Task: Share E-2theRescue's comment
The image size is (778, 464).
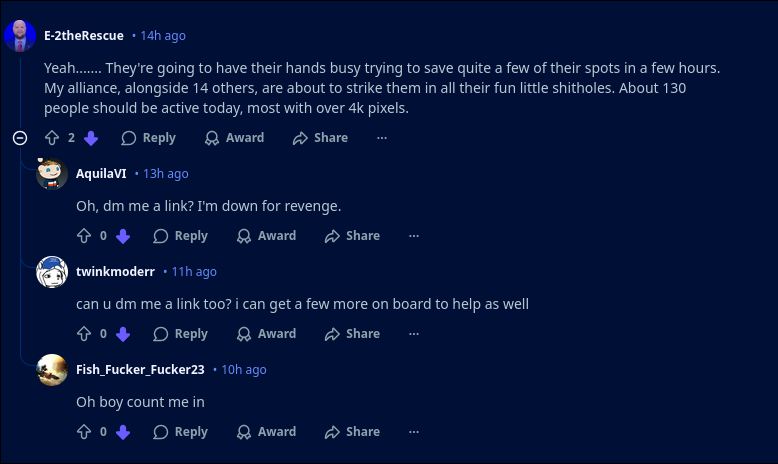Action: 320,138
